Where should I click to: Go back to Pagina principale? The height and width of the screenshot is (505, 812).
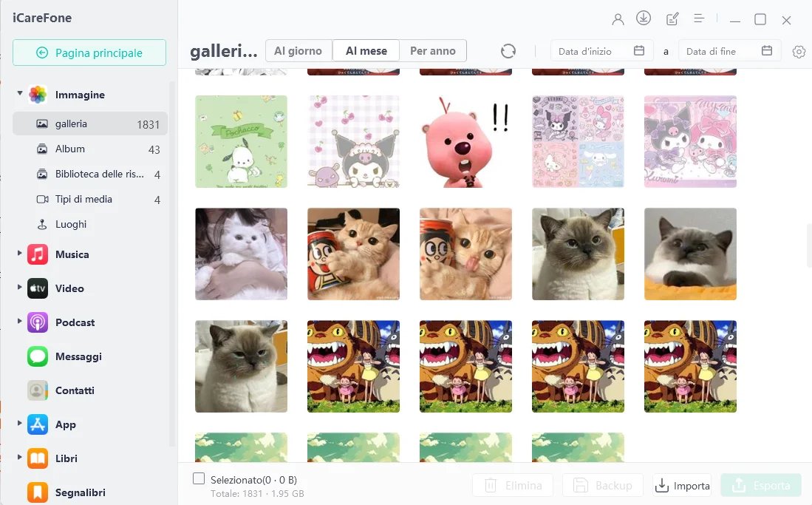tap(89, 53)
